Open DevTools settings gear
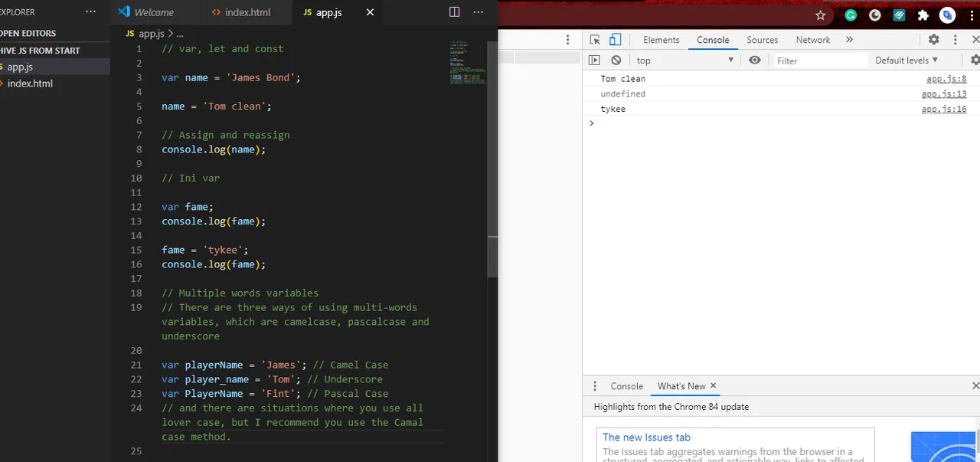Image resolution: width=980 pixels, height=462 pixels. coord(934,40)
